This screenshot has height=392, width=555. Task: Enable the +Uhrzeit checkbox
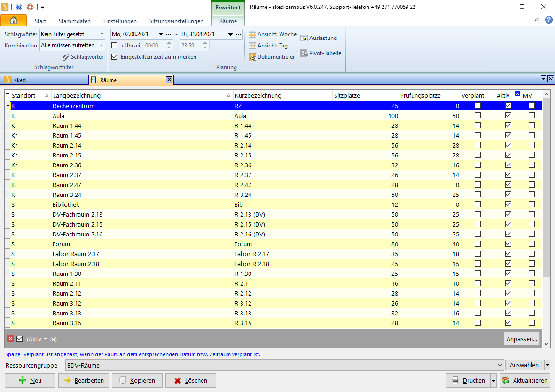pyautogui.click(x=114, y=46)
